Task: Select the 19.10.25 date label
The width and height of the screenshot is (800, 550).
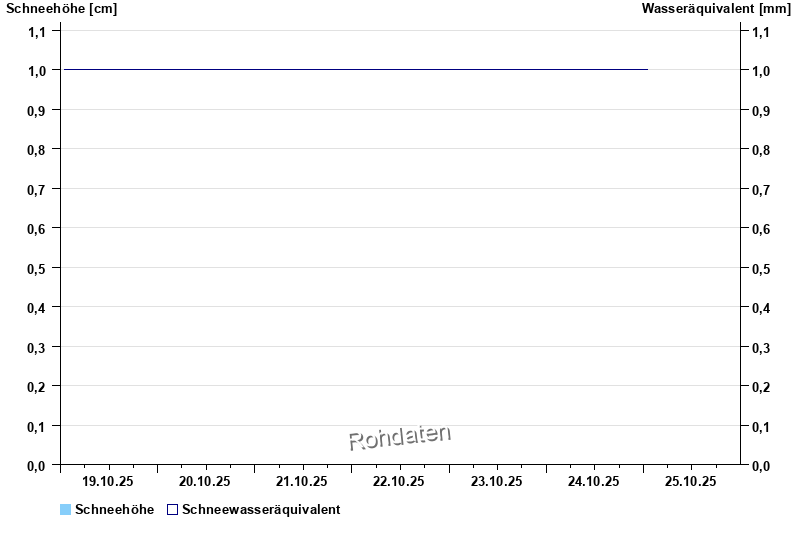Action: point(108,482)
